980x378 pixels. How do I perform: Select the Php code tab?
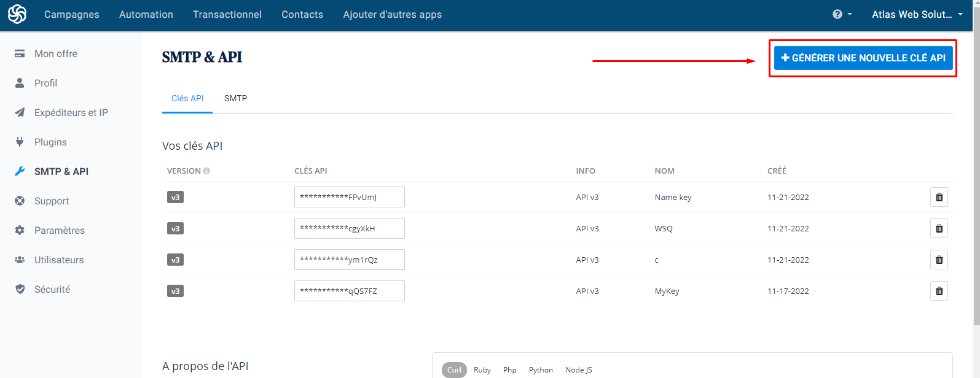[x=510, y=369]
